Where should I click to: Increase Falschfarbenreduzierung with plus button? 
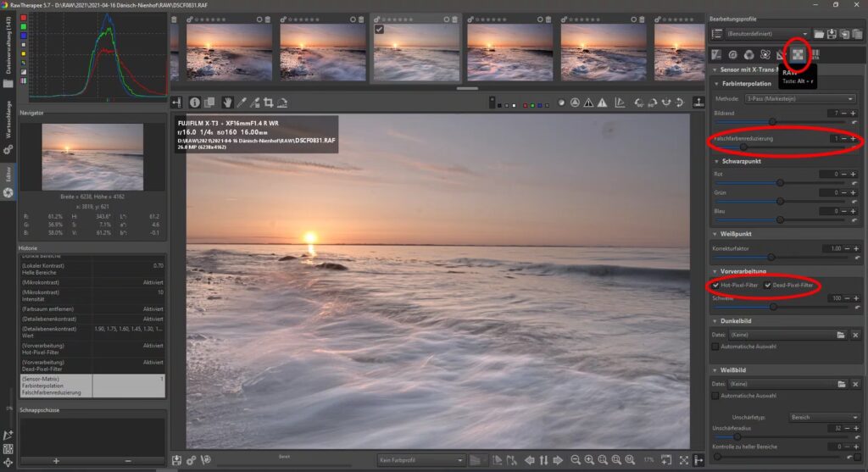tap(854, 138)
